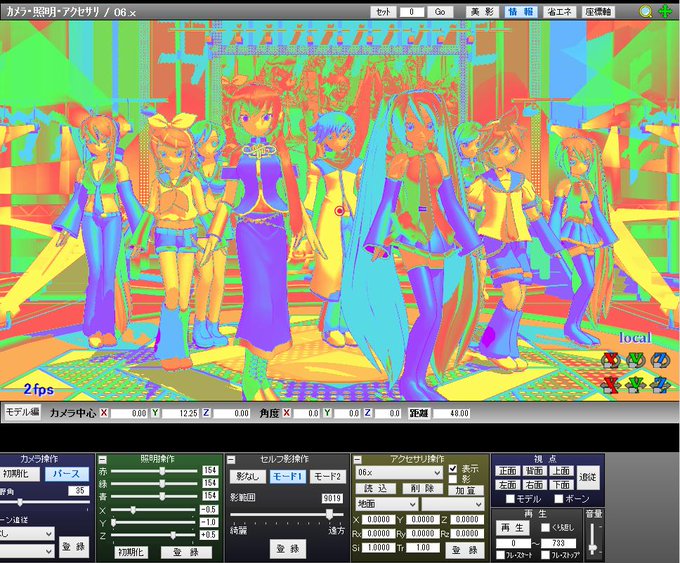This screenshot has height=563, width=680.
Task: Toggle the 情報 info display
Action: [x=521, y=12]
